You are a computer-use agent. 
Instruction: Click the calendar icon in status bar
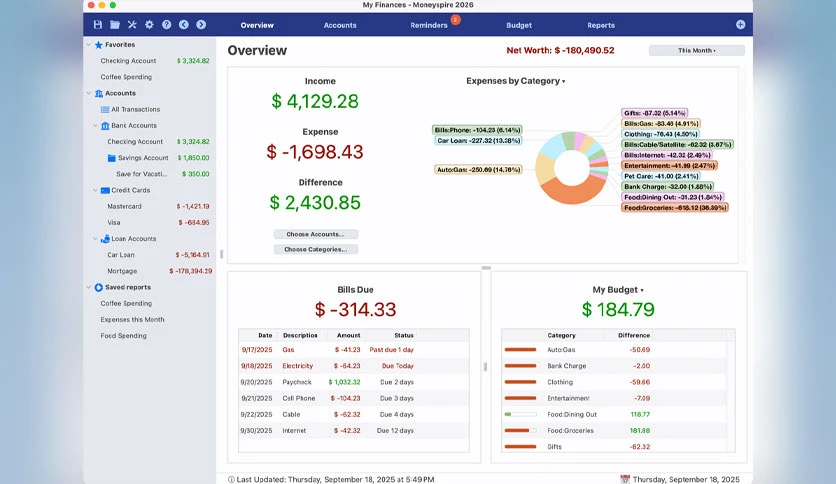625,479
